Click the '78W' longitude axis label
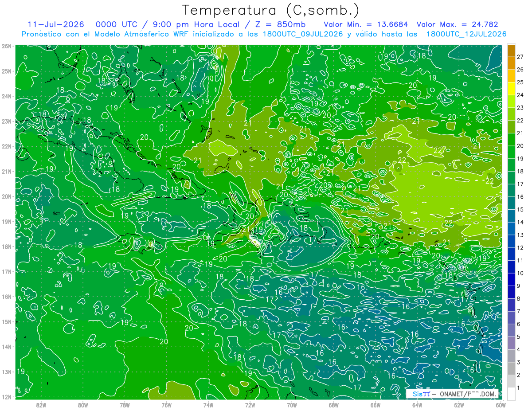The height and width of the screenshot is (411, 532). tap(125, 404)
